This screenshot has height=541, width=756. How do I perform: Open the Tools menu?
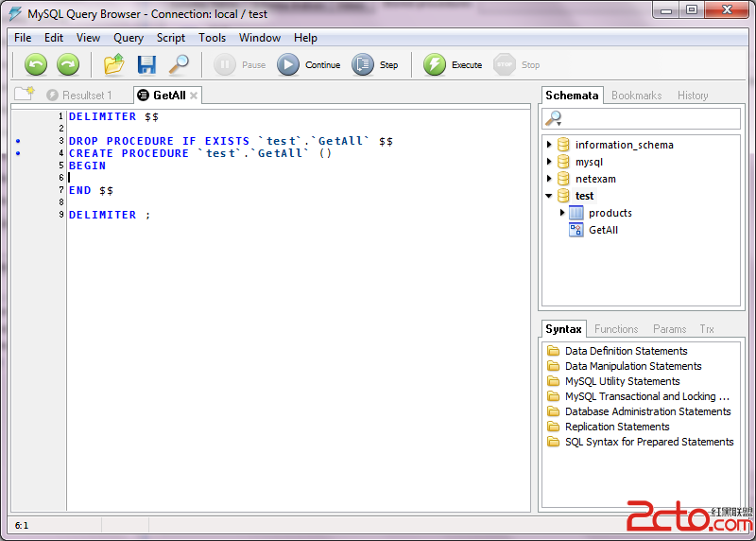click(x=212, y=38)
